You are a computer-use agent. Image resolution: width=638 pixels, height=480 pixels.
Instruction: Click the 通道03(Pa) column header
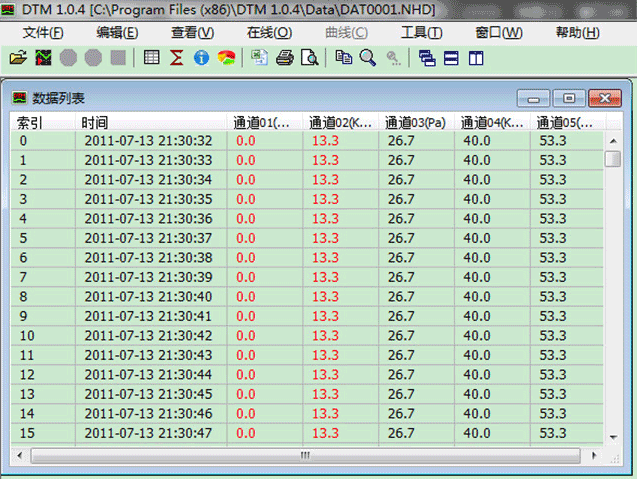(416, 123)
